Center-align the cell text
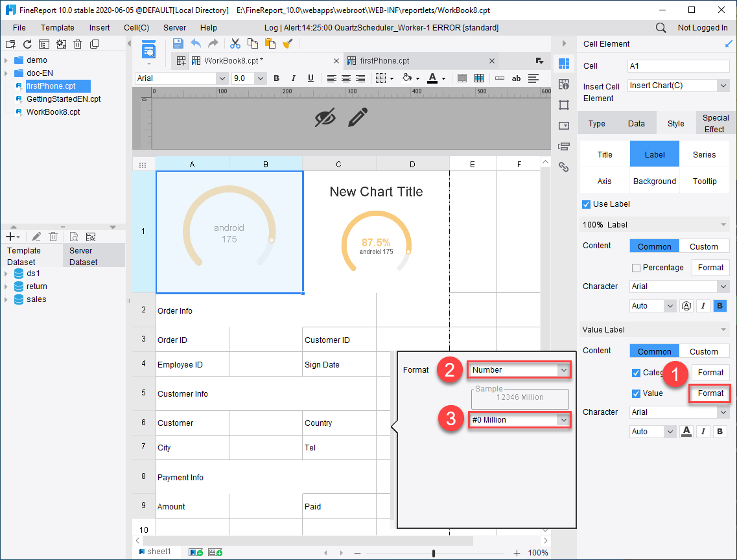Image resolution: width=737 pixels, height=560 pixels. (x=346, y=78)
